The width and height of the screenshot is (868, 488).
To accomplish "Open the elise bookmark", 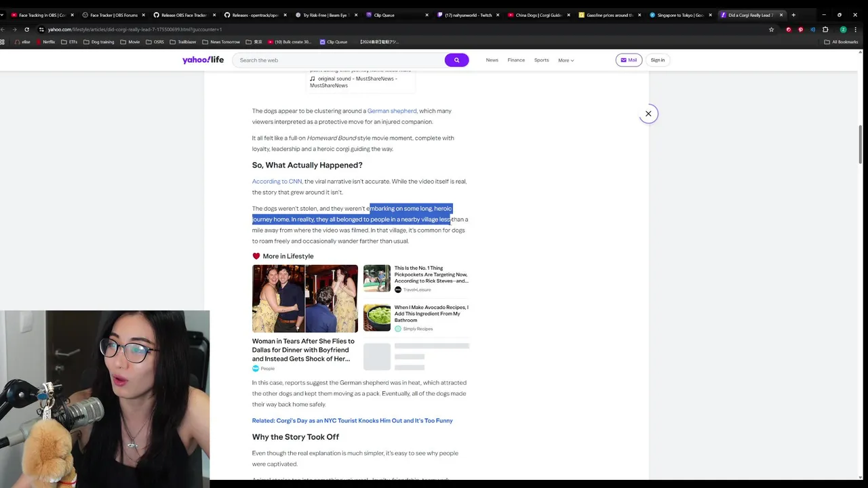I will click(22, 42).
